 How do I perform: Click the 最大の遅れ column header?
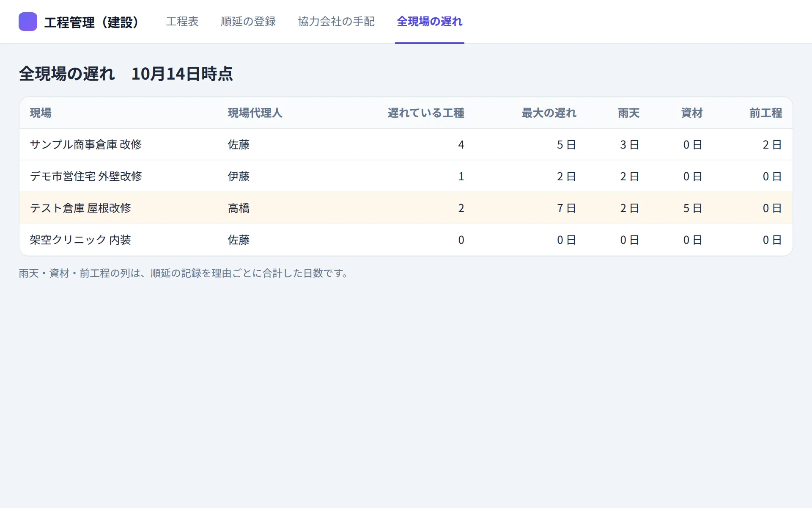[549, 113]
